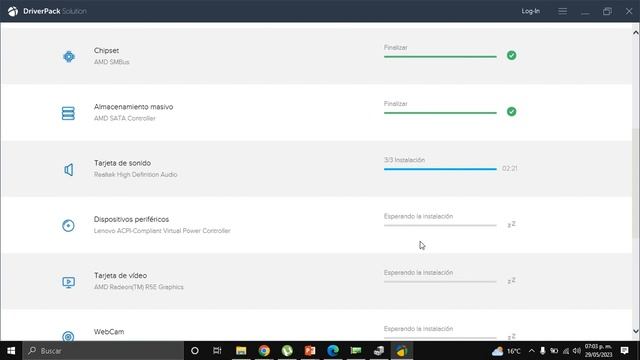This screenshot has width=640, height=360.
Task: Open uTorrent from the taskbar
Action: pyautogui.click(x=287, y=351)
